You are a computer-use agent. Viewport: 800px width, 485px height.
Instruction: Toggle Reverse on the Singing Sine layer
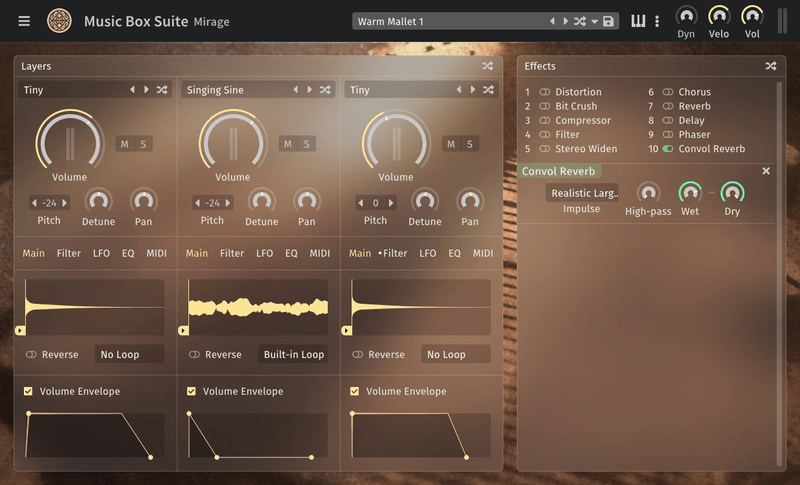[x=194, y=354]
